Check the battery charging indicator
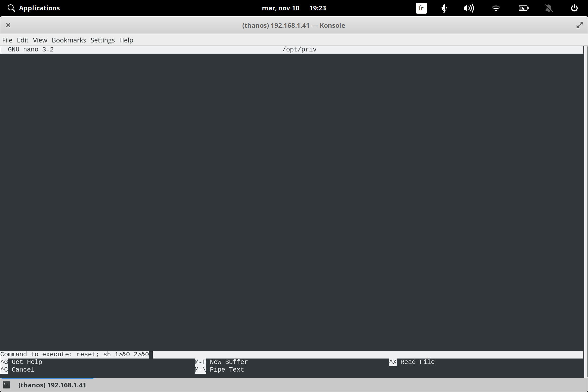This screenshot has height=392, width=588. (x=523, y=8)
